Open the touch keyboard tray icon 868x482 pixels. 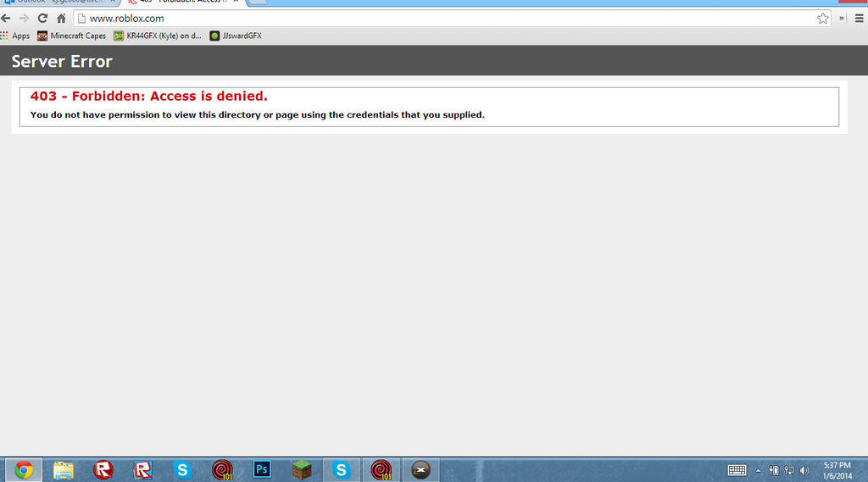(x=737, y=470)
